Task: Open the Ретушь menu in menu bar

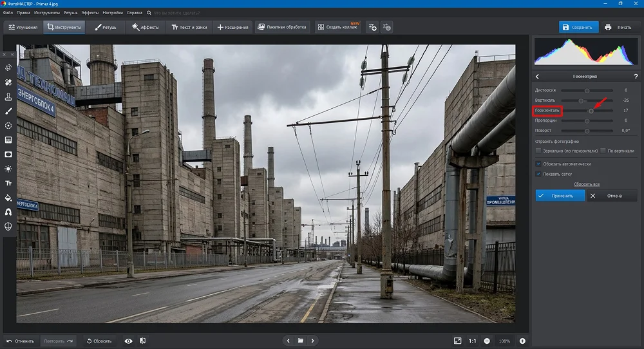Action: [70, 13]
